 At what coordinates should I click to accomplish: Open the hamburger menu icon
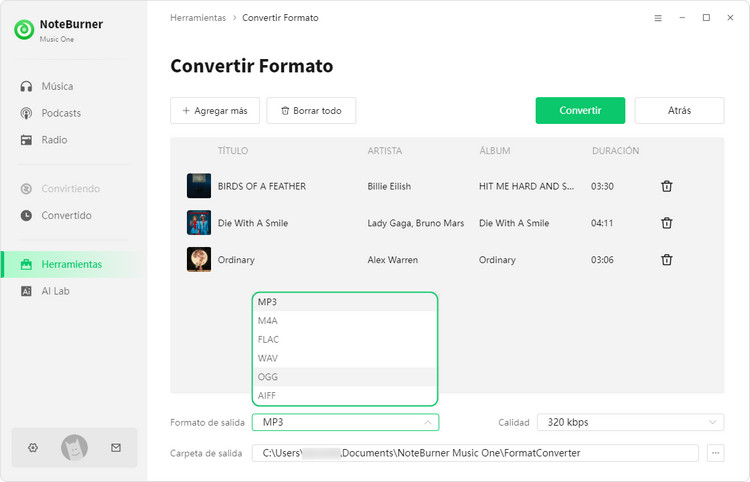tap(658, 18)
